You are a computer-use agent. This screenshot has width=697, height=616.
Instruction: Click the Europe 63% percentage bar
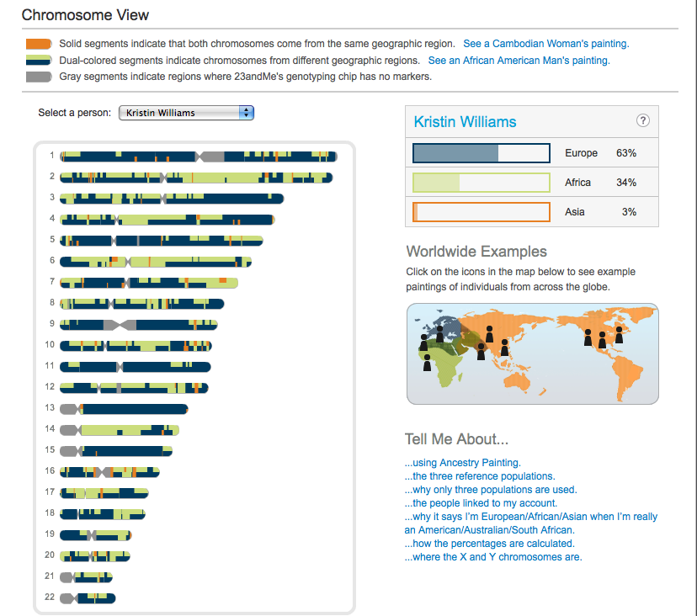(481, 153)
